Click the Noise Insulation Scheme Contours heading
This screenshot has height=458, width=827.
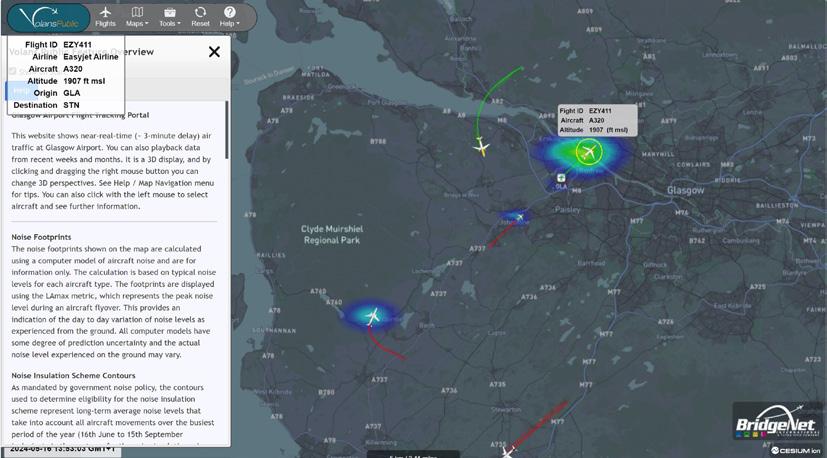tap(73, 376)
